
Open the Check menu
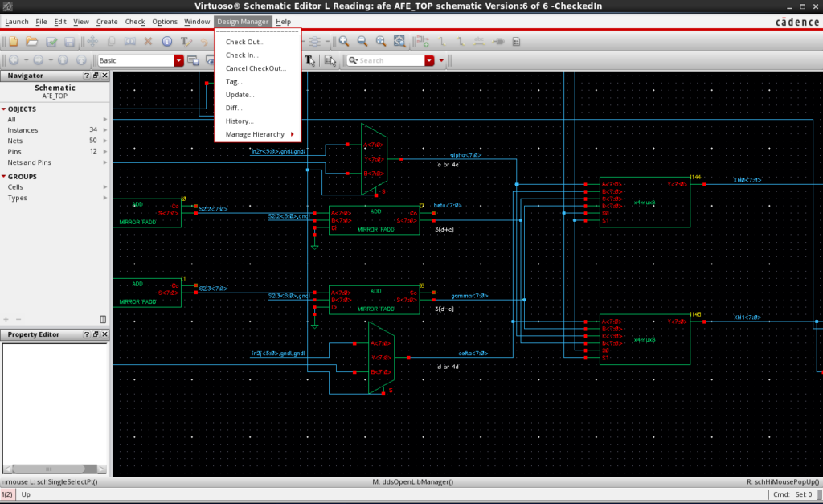coord(134,22)
